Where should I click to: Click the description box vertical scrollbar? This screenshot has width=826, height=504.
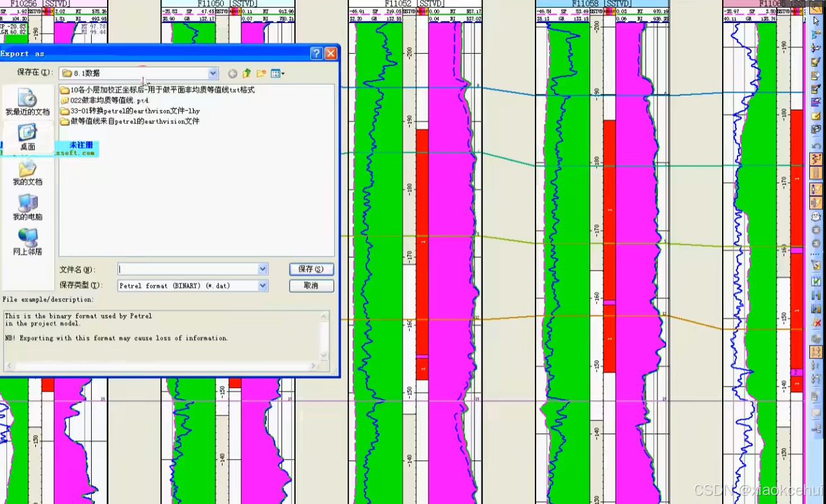(324, 336)
